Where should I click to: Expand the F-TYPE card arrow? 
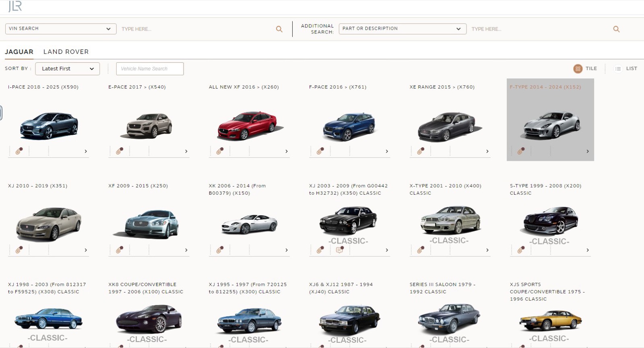[x=588, y=151]
